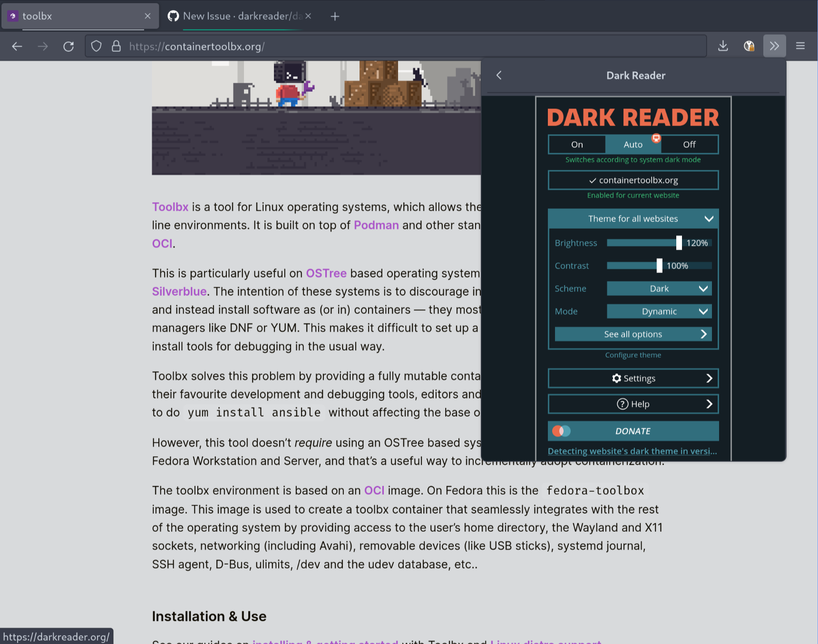The image size is (818, 644).
Task: Open the Scheme dropdown showing Dark
Action: [659, 288]
